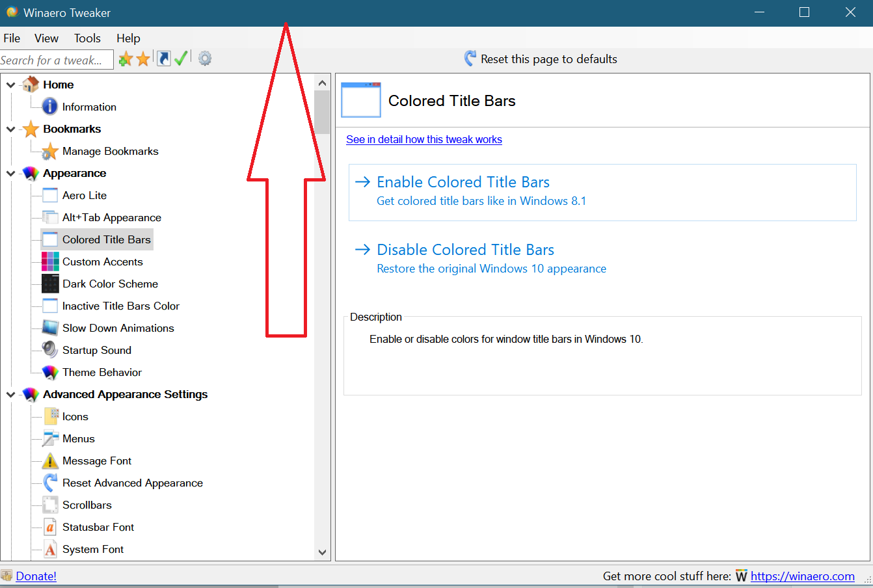
Task: Click the tree panel scrollbar thumb
Action: pos(322,112)
